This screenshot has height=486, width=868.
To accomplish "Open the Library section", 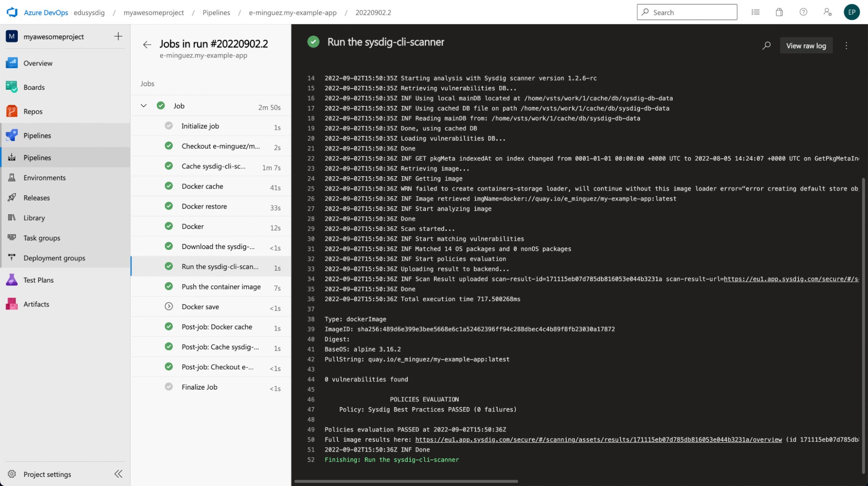I will pyautogui.click(x=34, y=217).
